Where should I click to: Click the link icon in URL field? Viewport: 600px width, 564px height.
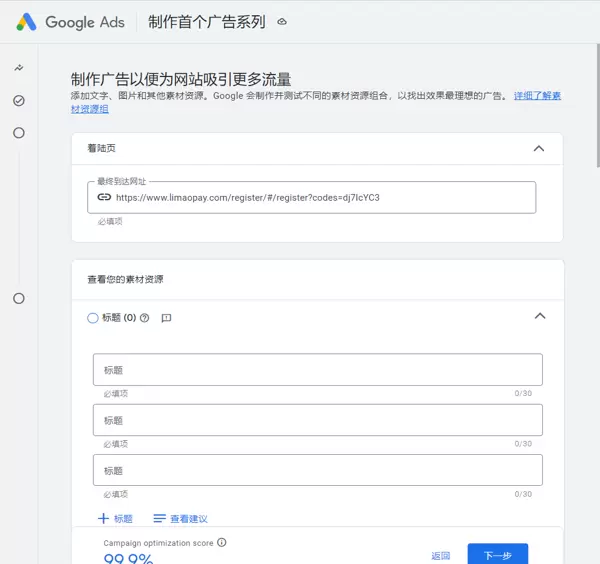click(x=104, y=198)
